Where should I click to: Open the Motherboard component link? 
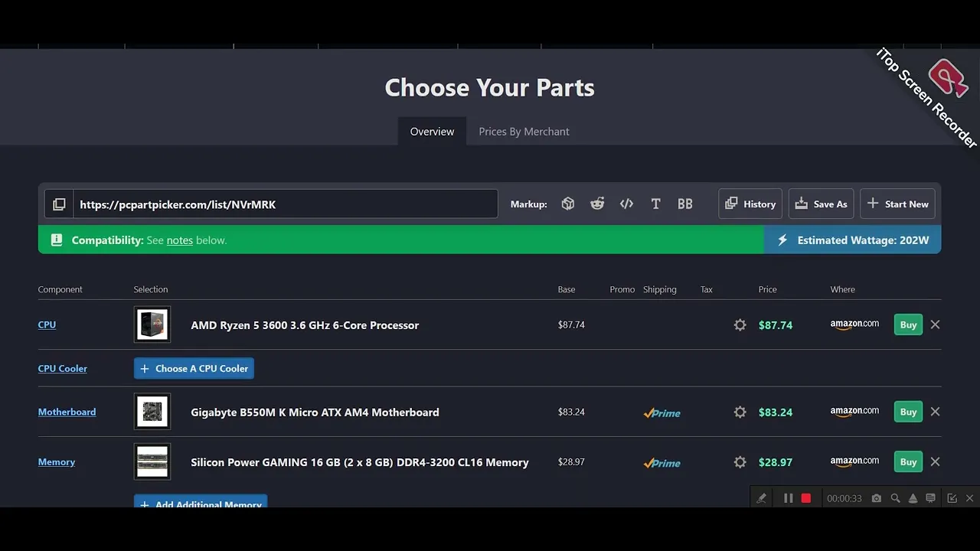67,412
